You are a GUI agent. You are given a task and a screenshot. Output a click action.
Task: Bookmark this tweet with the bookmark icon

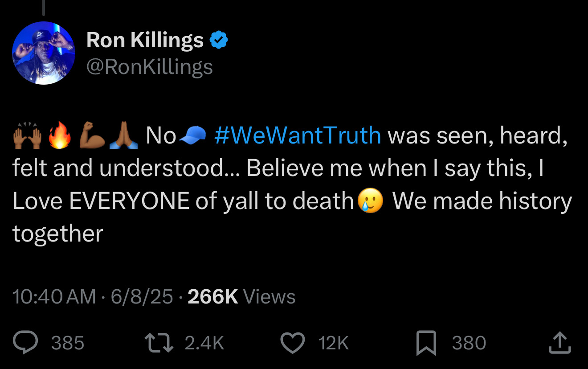click(426, 344)
